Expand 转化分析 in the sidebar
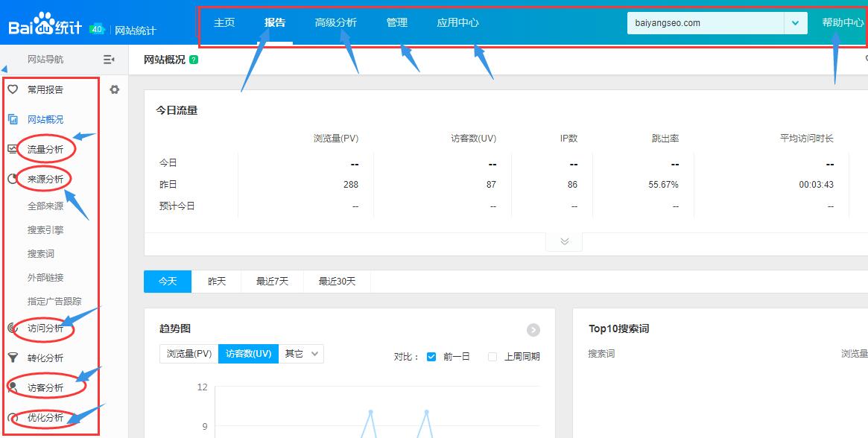 45,358
